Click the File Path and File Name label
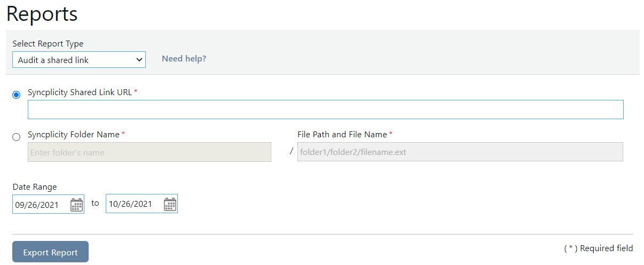The height and width of the screenshot is (265, 644). (x=342, y=135)
